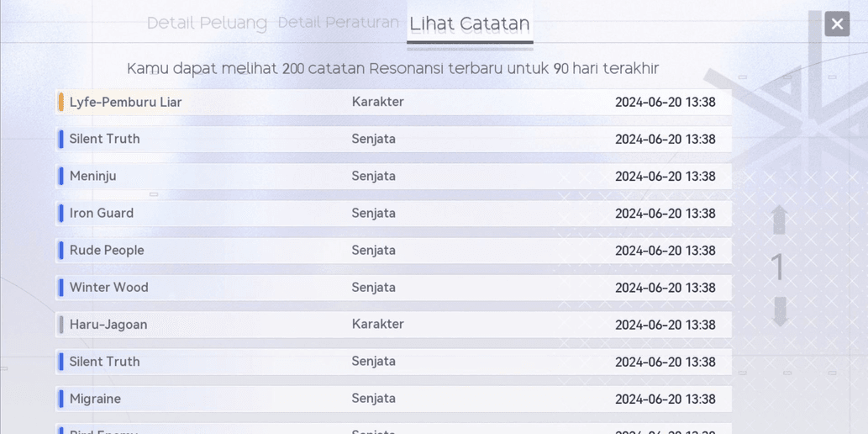Screen dimensions: 868x434
Task: Switch to Detail Peraturan tab
Action: coord(339,23)
